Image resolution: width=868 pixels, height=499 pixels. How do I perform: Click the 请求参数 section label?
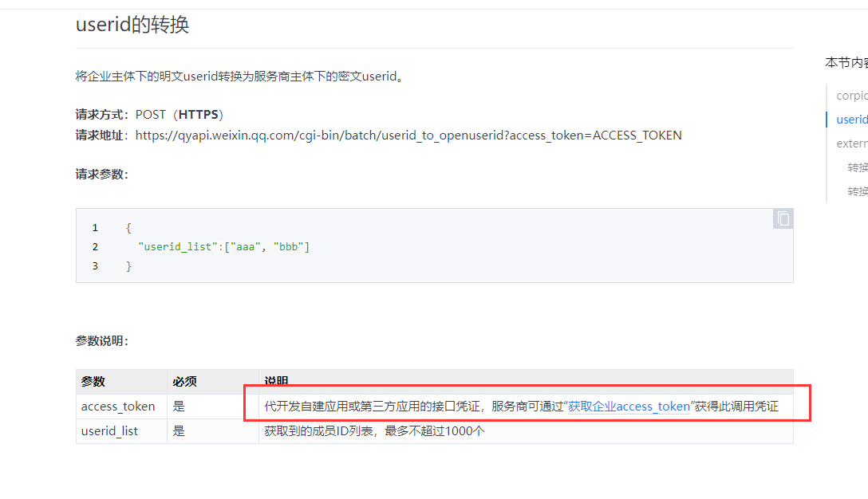(101, 175)
